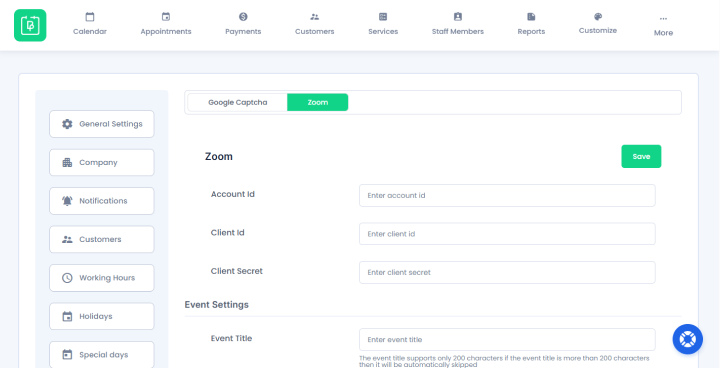Click the Event Title label
720x368 pixels.
pyautogui.click(x=231, y=339)
